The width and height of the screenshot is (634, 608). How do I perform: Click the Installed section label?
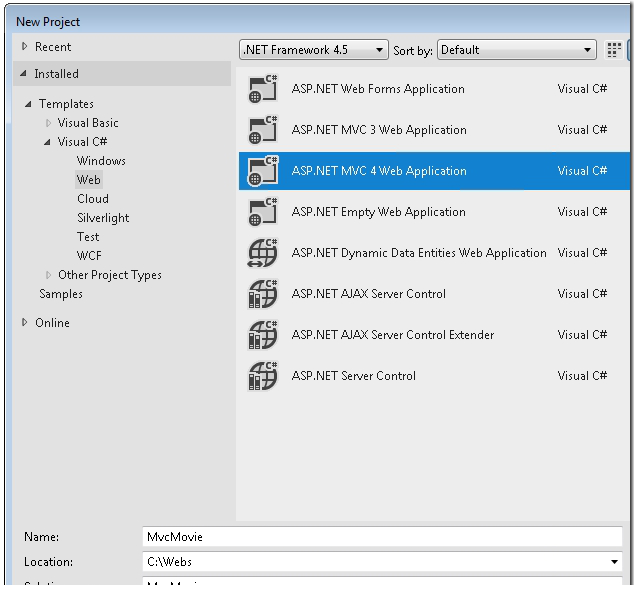click(x=56, y=74)
